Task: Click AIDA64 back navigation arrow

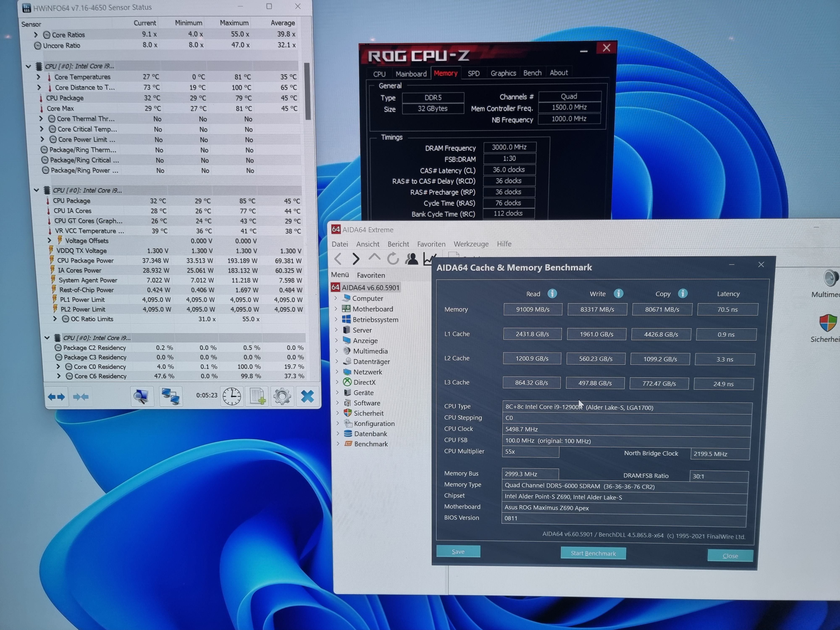Action: (x=338, y=259)
